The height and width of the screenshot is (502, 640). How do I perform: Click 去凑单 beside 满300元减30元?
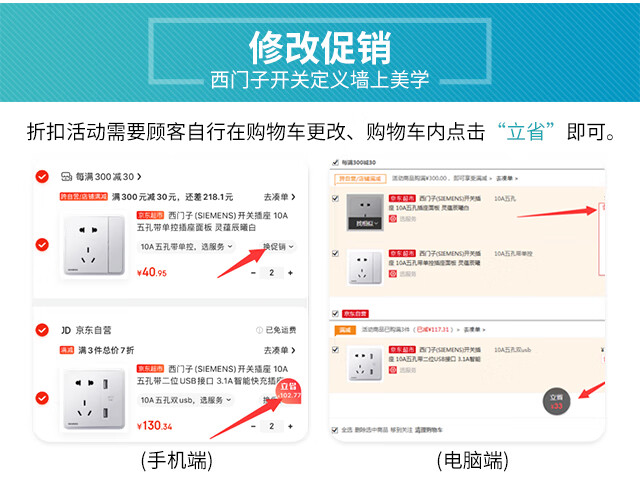[x=279, y=197]
